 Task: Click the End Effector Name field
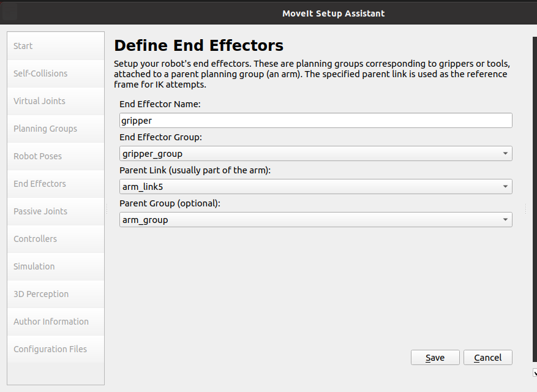(316, 121)
